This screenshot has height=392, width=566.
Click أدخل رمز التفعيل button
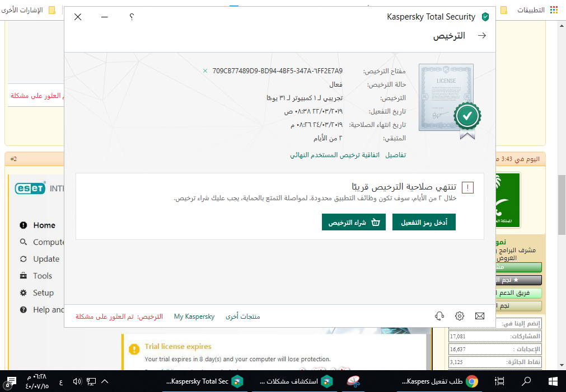tap(424, 222)
